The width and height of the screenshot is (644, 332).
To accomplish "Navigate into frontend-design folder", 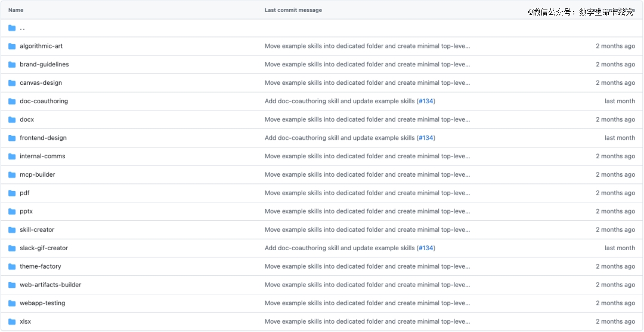I will (43, 138).
